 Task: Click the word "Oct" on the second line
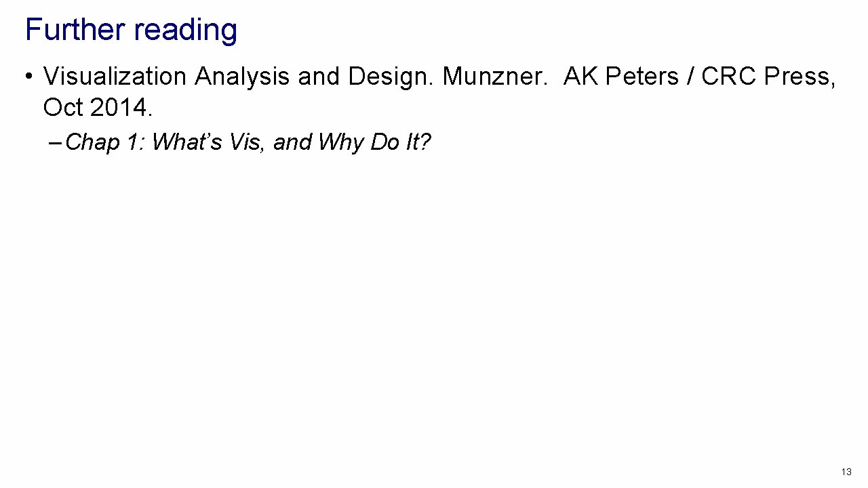pos(62,107)
